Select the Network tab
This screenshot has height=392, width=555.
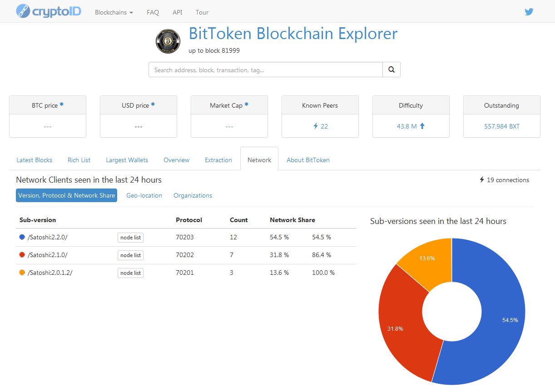259,159
